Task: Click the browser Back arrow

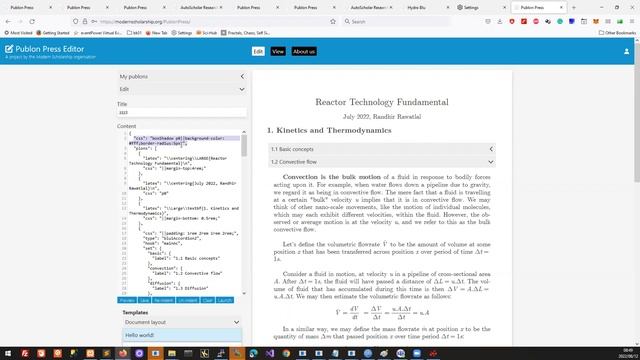Action: (8, 21)
